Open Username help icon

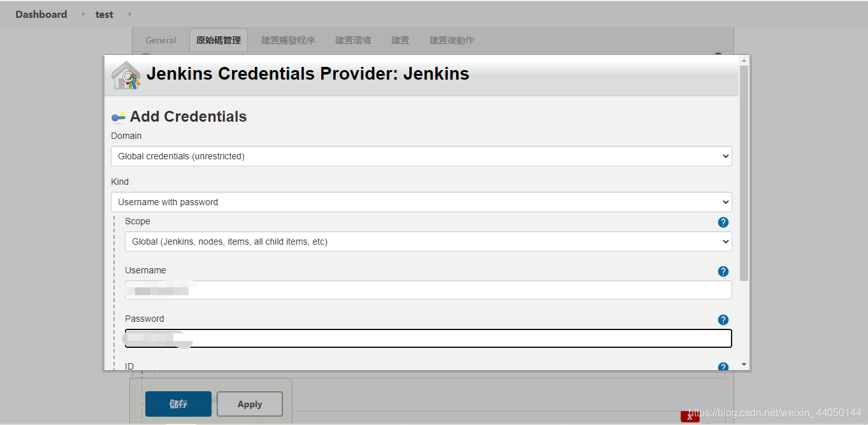click(x=723, y=271)
